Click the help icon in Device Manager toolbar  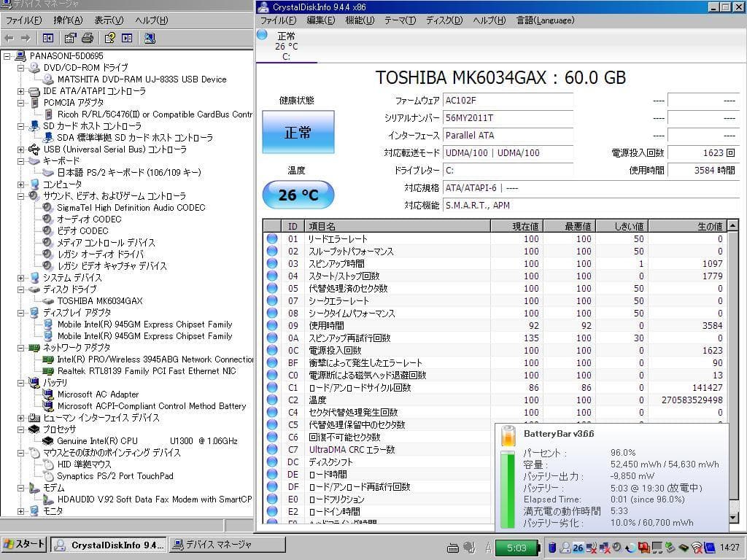pyautogui.click(x=110, y=38)
